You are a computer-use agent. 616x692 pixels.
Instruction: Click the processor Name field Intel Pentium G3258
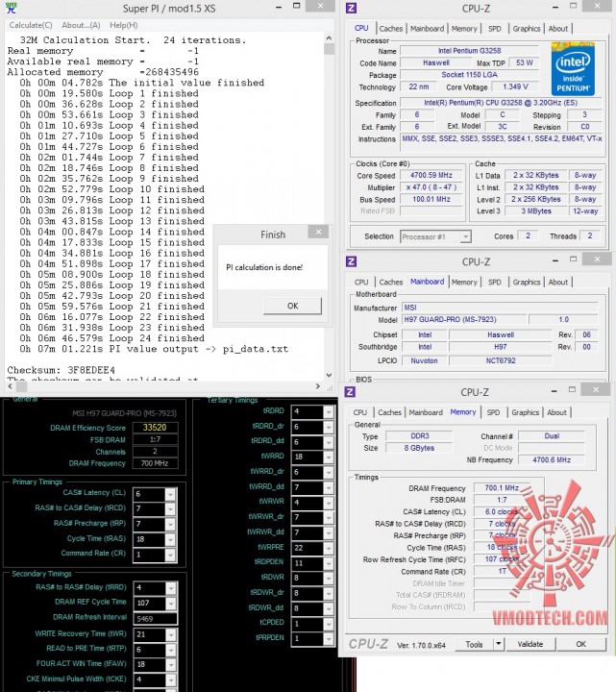470,51
